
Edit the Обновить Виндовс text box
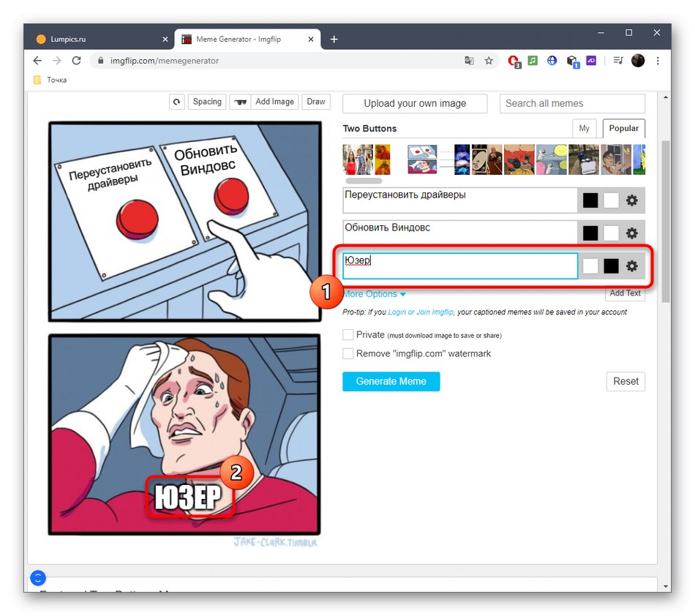pyautogui.click(x=460, y=233)
